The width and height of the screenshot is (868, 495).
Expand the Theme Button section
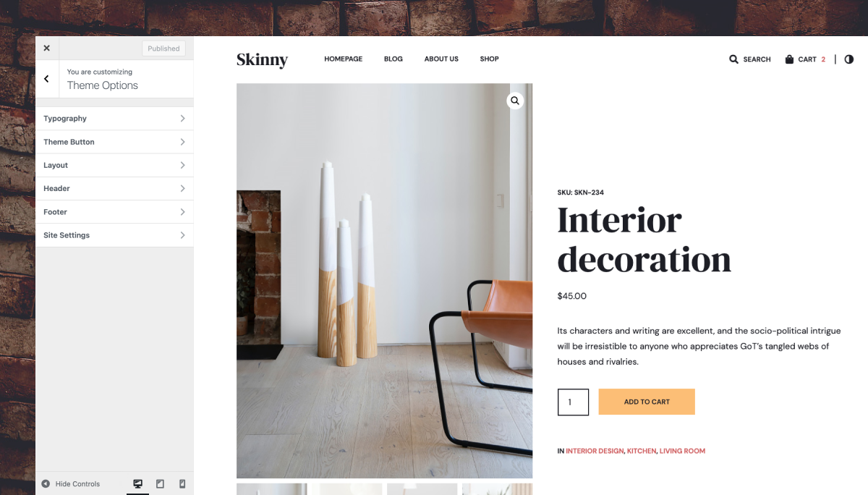(114, 142)
